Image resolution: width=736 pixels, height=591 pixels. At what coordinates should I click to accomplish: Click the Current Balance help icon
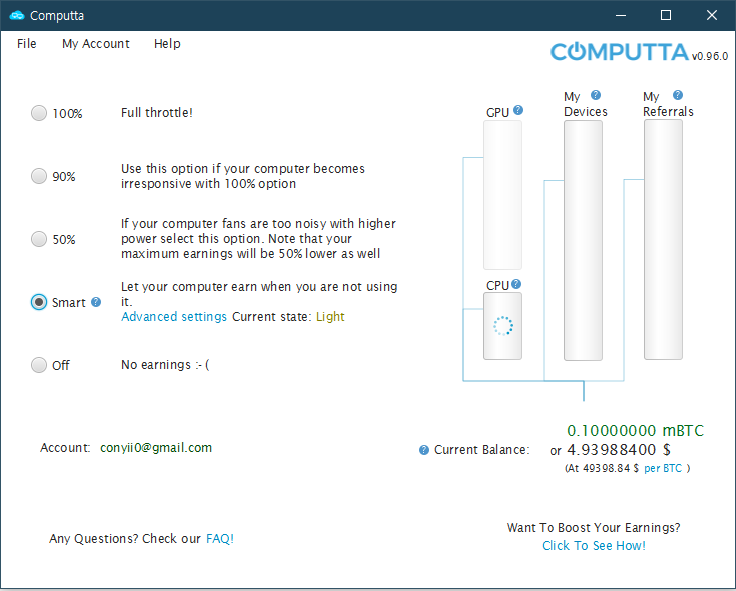(x=423, y=450)
